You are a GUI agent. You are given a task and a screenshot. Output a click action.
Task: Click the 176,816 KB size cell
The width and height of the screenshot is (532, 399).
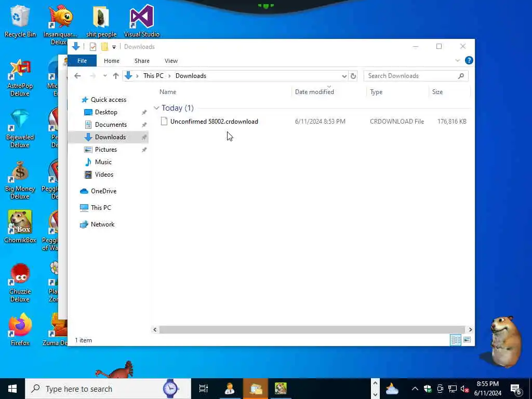[451, 122]
